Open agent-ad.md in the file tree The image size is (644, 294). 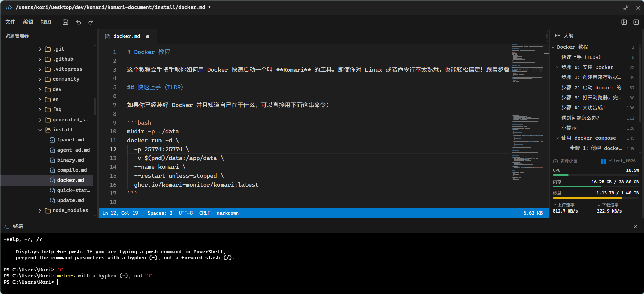73,150
